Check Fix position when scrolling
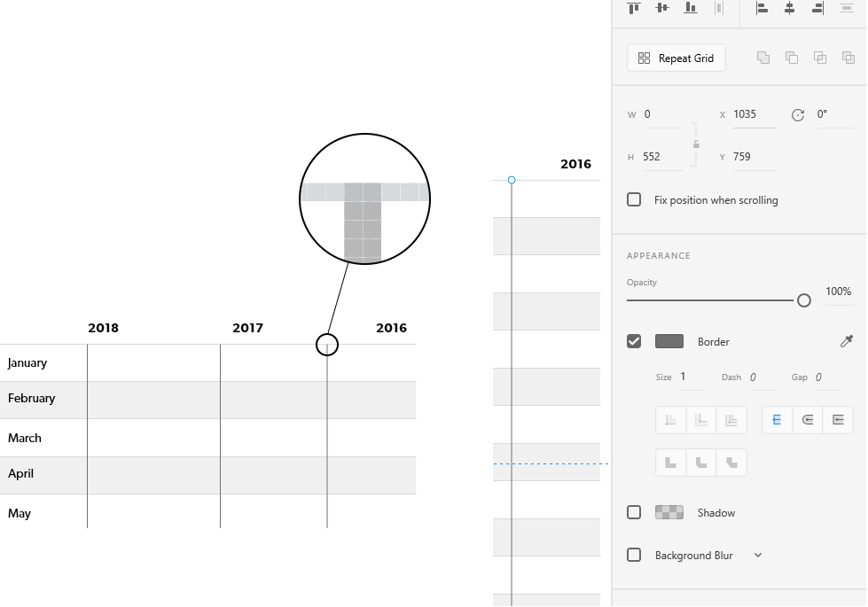Viewport: 868px width, 607px height. point(634,199)
